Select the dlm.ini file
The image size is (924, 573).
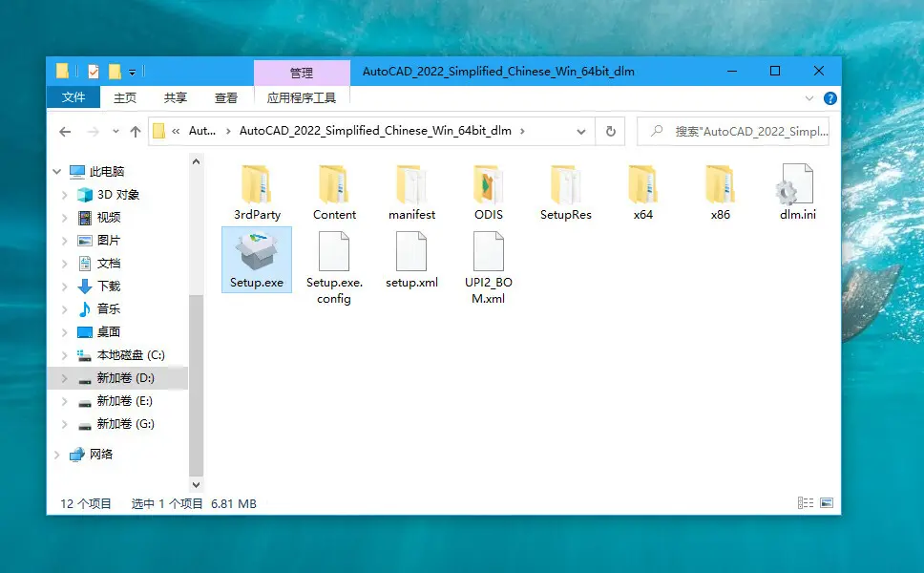coord(797,193)
